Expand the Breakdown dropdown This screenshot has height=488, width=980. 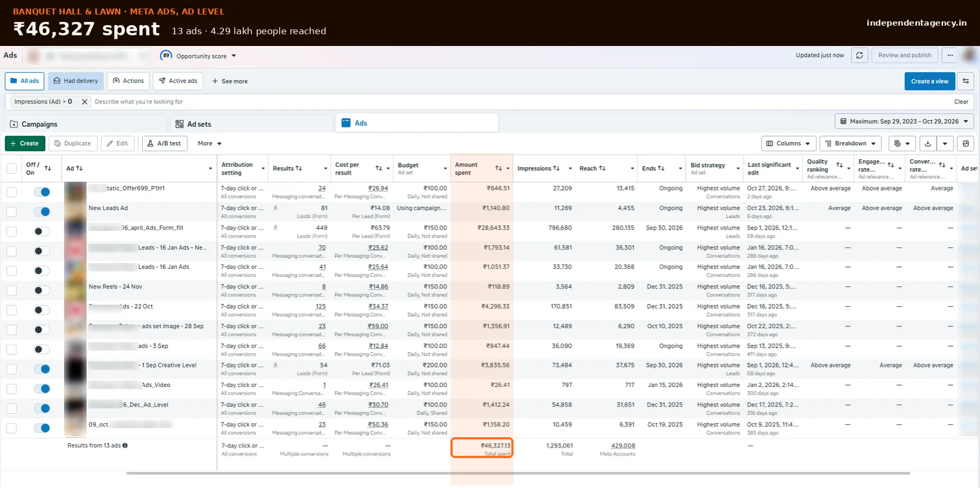click(x=850, y=143)
